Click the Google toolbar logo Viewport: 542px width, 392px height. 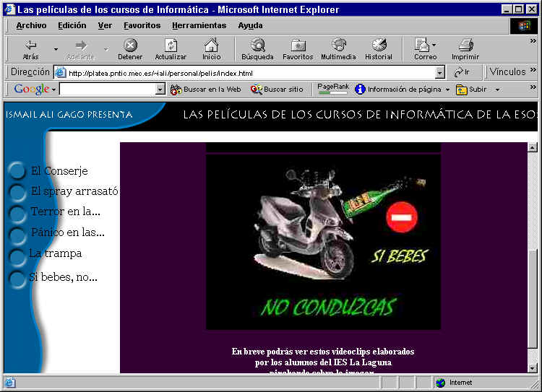click(32, 89)
